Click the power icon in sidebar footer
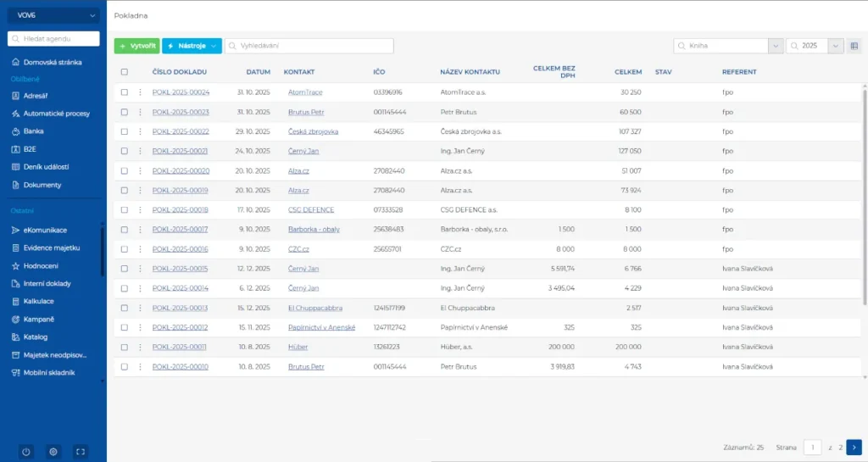The height and width of the screenshot is (462, 868). tap(25, 452)
